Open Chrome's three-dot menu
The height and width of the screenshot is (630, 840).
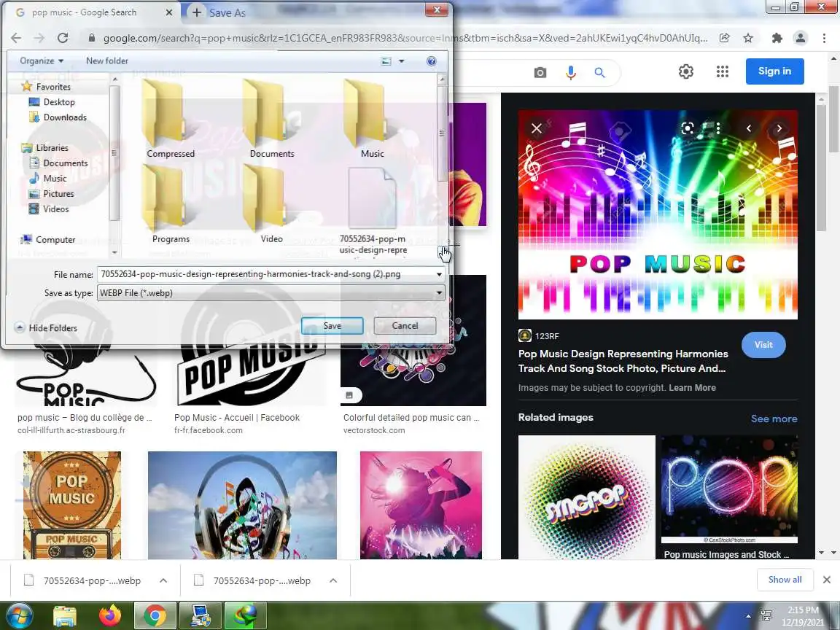(x=824, y=38)
